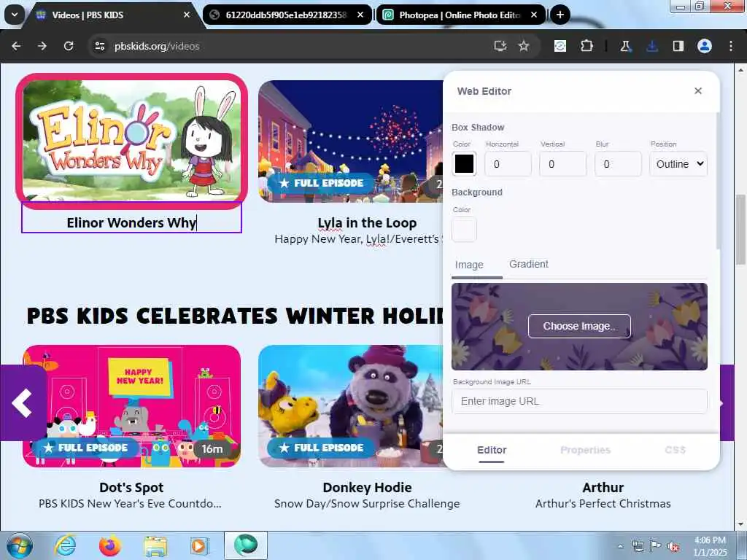The image size is (747, 560).
Task: Click the network icon in system tray
Action: tap(638, 547)
